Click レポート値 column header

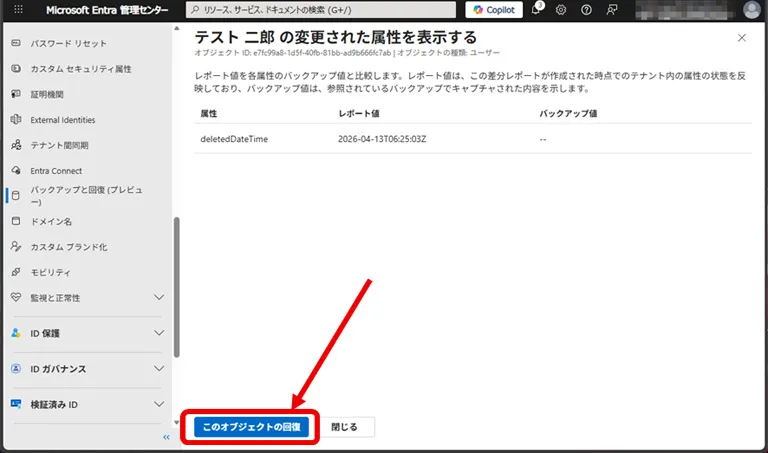coord(359,114)
